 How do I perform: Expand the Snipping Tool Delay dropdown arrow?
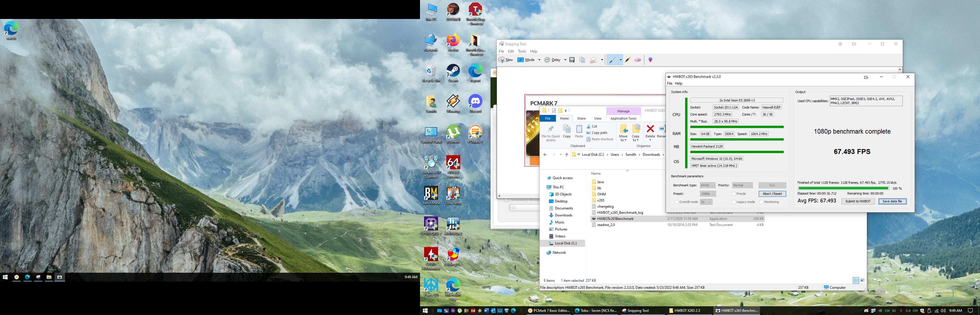coord(565,60)
